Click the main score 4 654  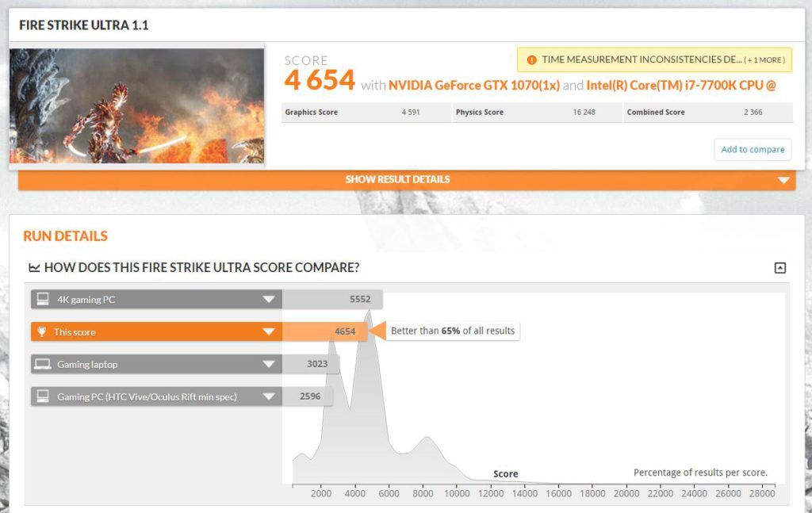[320, 80]
